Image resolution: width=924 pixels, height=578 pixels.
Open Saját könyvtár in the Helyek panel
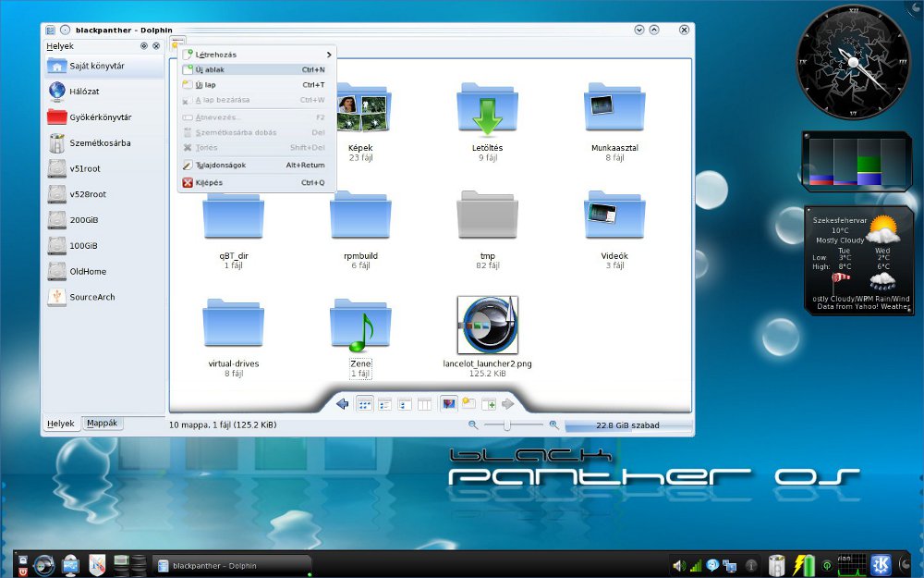click(103, 66)
